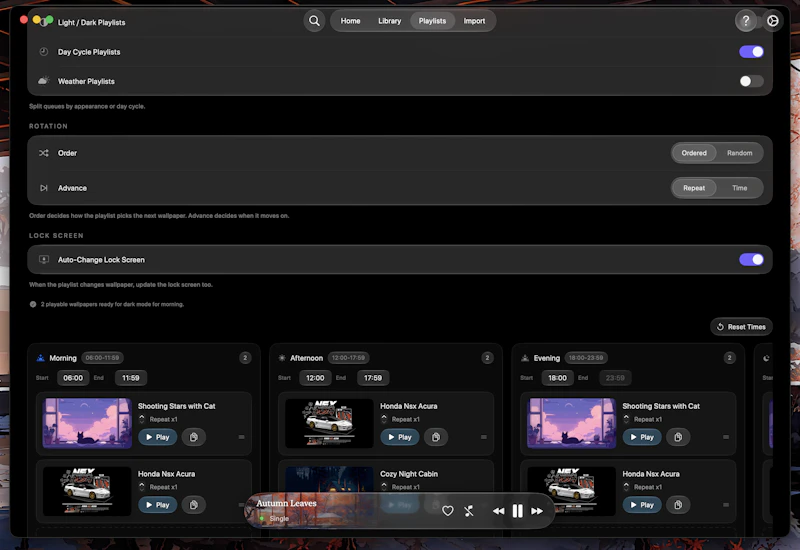
Task: Select Repeat advance mode
Action: tap(694, 188)
